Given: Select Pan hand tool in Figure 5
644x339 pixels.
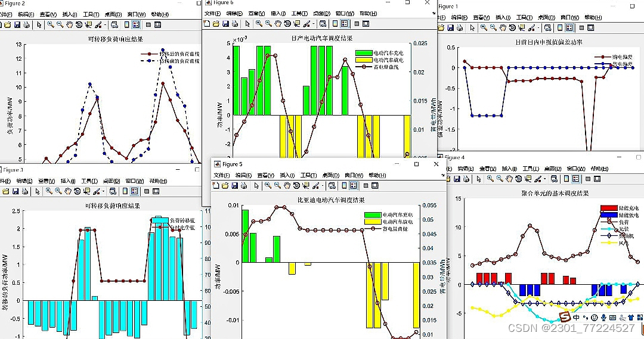Looking at the screenshot, I should 287,185.
